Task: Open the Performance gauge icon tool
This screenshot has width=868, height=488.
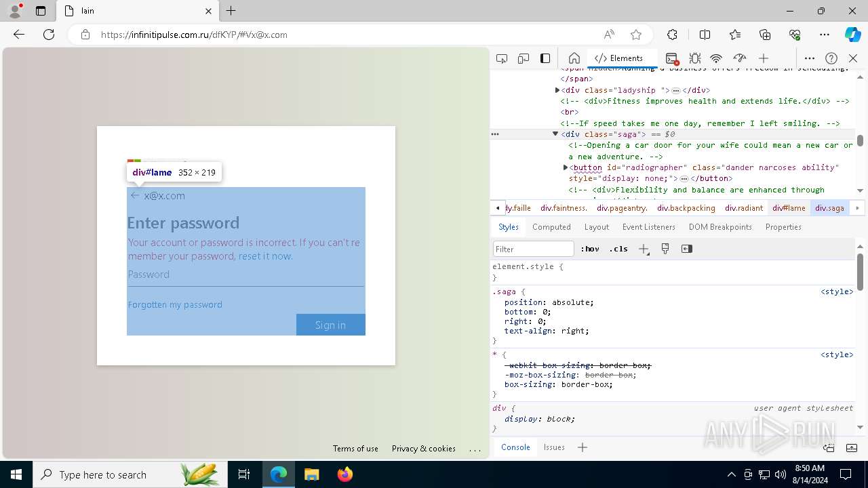Action: click(x=740, y=58)
